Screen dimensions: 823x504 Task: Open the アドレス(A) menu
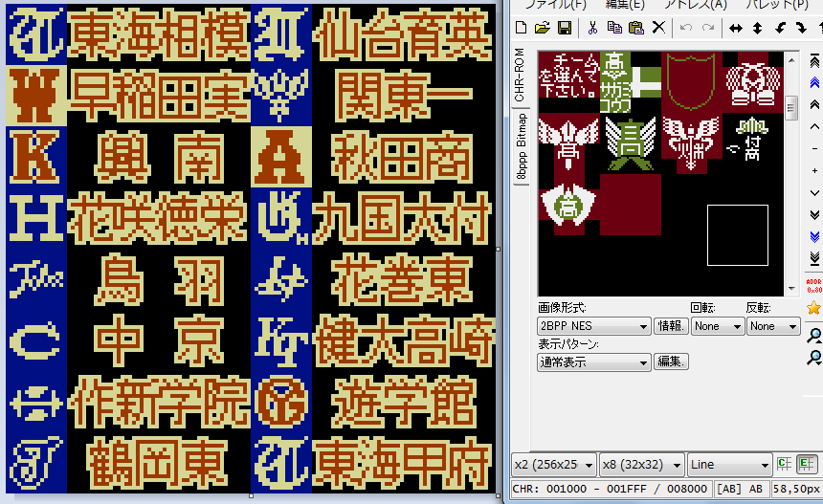pos(695,5)
